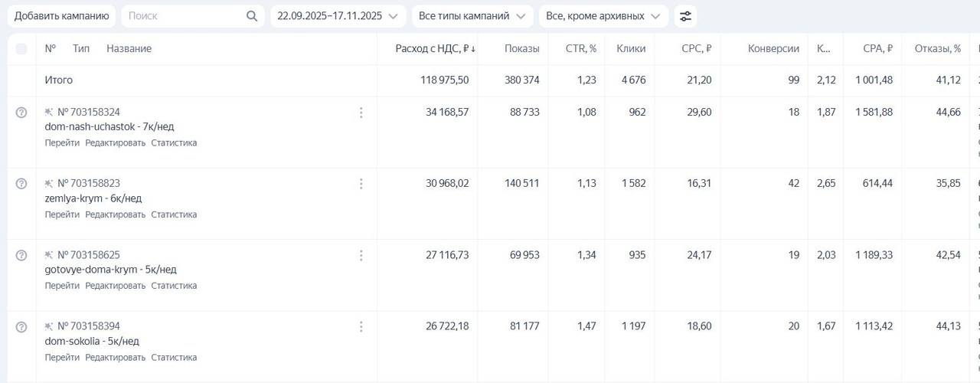Open "Статистика" link for dom-sokolia campaign
Screen dimensions: 980x383
pyautogui.click(x=174, y=358)
